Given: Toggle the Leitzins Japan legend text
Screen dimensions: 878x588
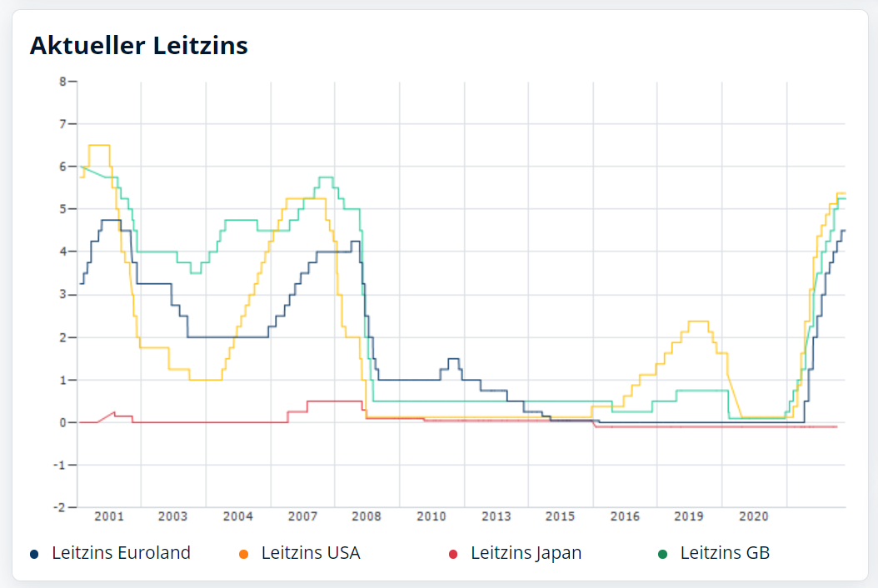Looking at the screenshot, I should (526, 553).
